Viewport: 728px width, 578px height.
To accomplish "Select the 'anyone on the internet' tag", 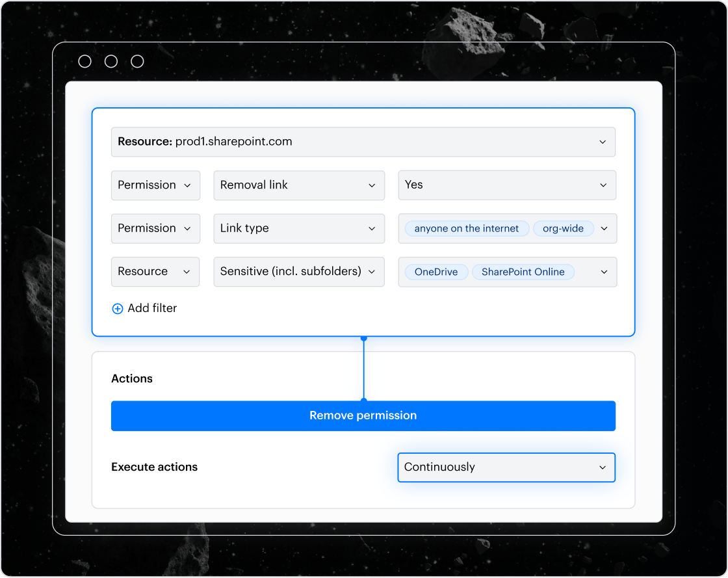I will pos(466,229).
